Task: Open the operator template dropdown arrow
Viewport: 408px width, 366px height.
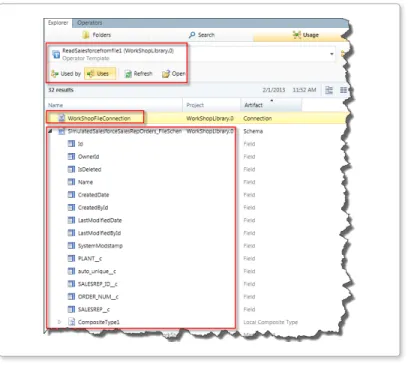Action: tap(332, 54)
